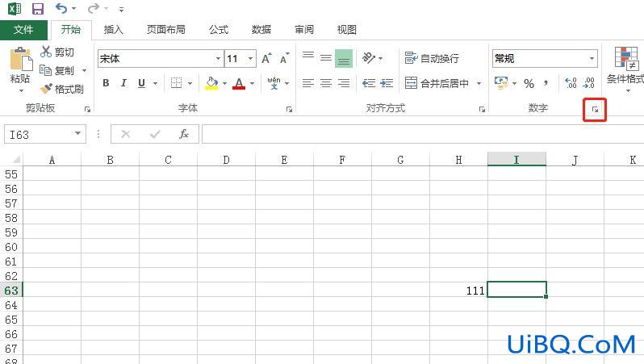
Task: Open the clipboard group dialog launcher
Action: 87,109
